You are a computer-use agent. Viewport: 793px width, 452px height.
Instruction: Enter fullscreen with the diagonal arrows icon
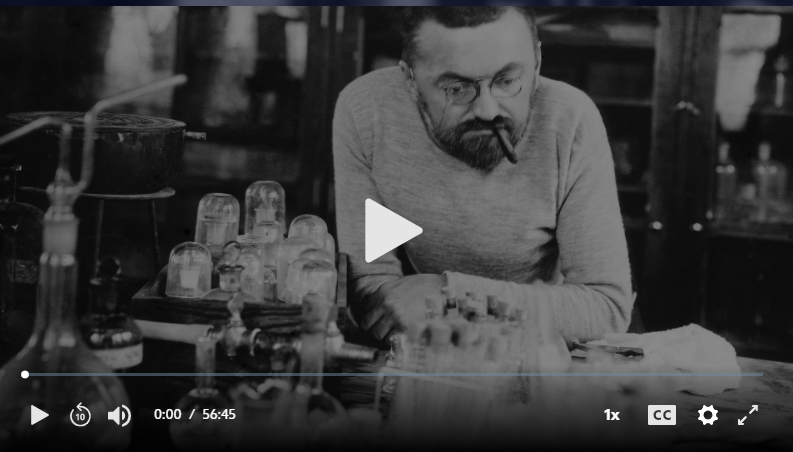pyautogui.click(x=747, y=415)
